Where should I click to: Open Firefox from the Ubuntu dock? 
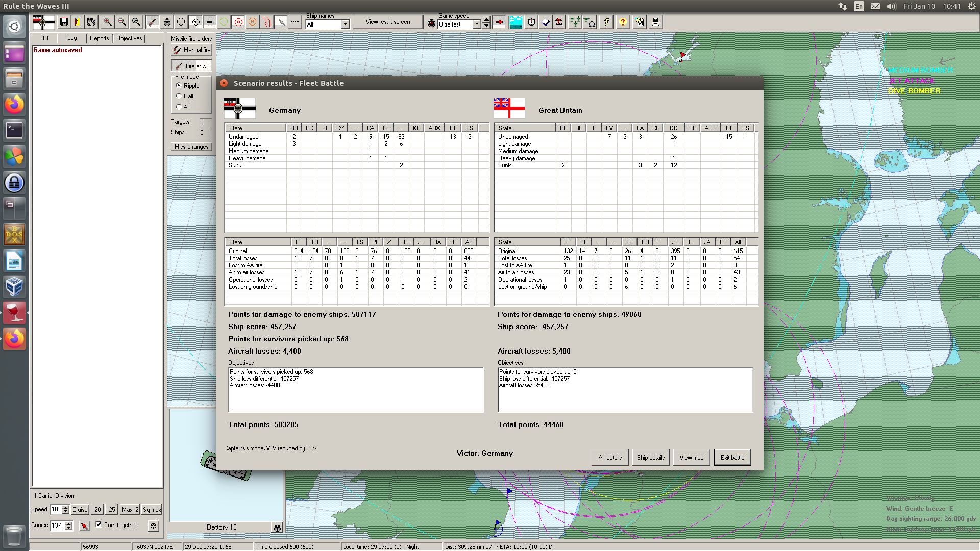[x=14, y=105]
